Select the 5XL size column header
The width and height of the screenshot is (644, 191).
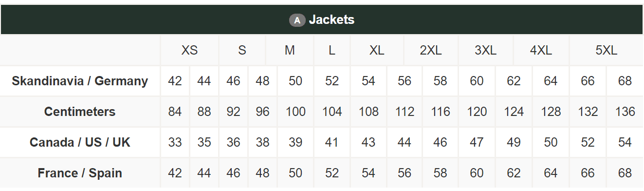[x=607, y=50]
